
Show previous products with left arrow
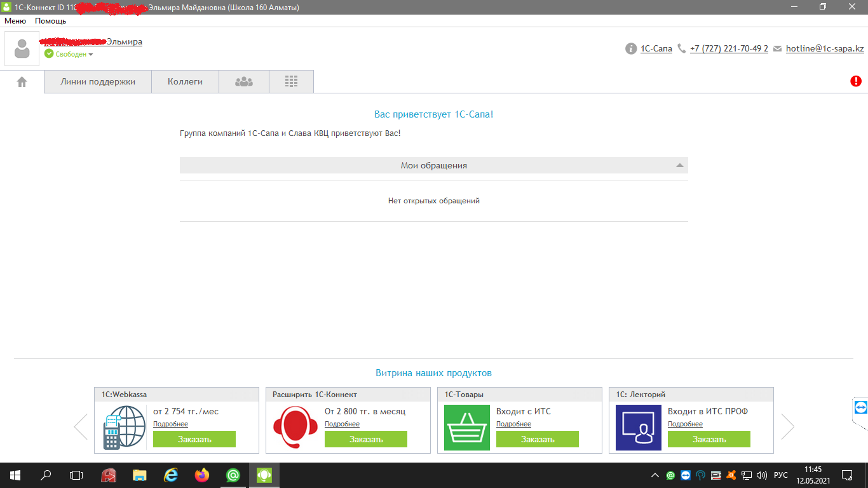(81, 426)
